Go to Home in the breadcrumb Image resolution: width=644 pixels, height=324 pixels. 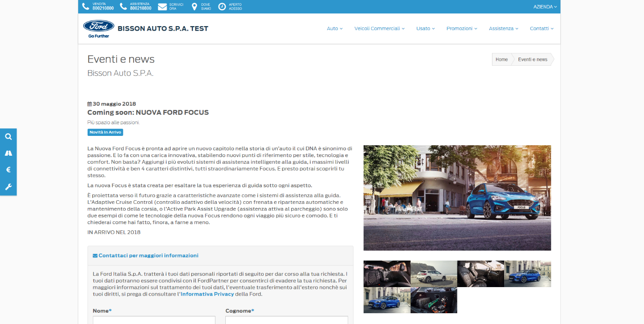[501, 59]
